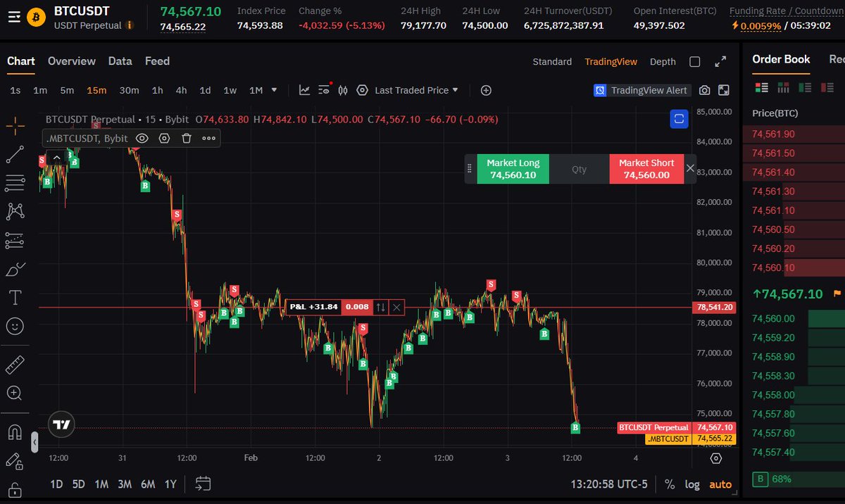Open the emoji sticker tool

click(15, 327)
